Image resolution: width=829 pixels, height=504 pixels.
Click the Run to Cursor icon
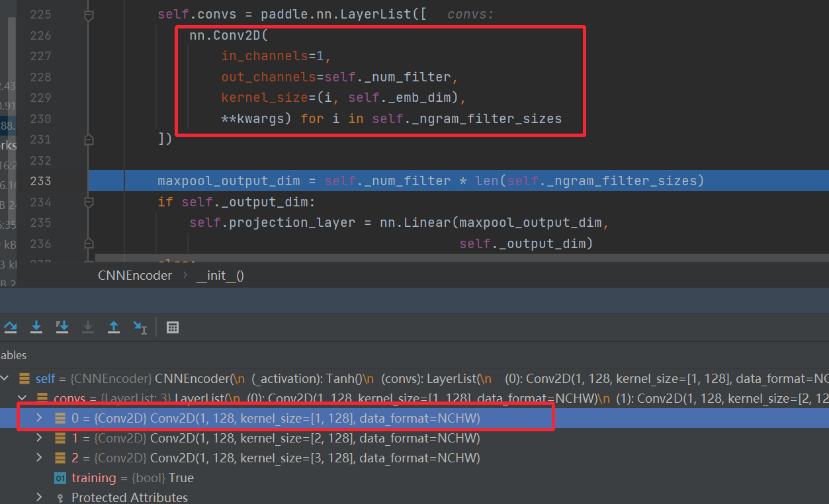click(x=140, y=327)
